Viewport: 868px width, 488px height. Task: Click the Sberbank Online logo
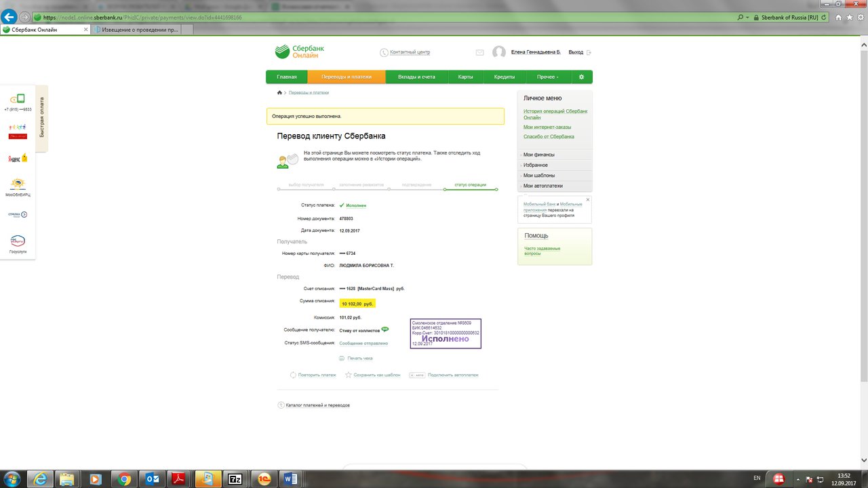pos(298,52)
